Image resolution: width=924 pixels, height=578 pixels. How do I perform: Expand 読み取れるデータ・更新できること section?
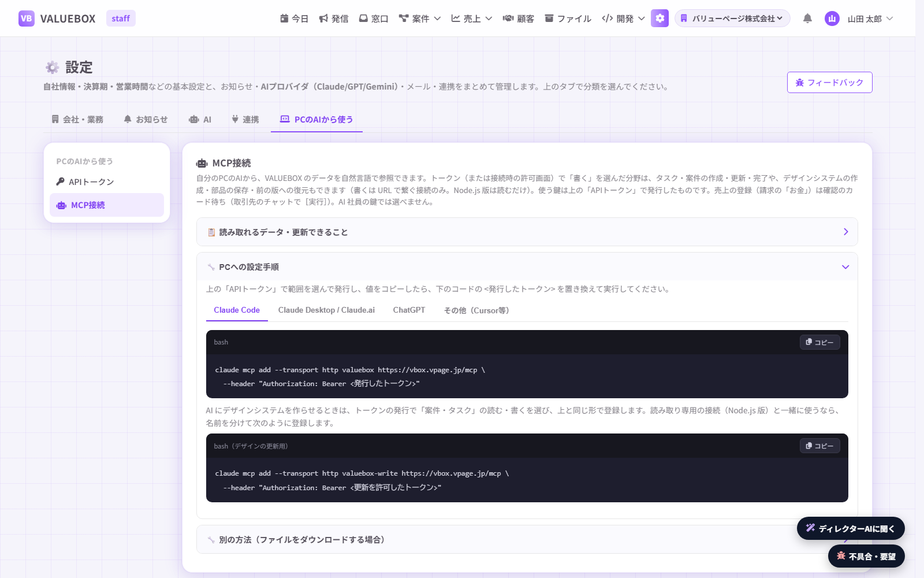point(527,232)
